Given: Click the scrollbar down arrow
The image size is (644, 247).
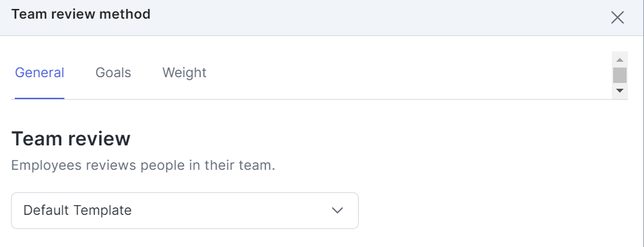Looking at the screenshot, I should (620, 91).
